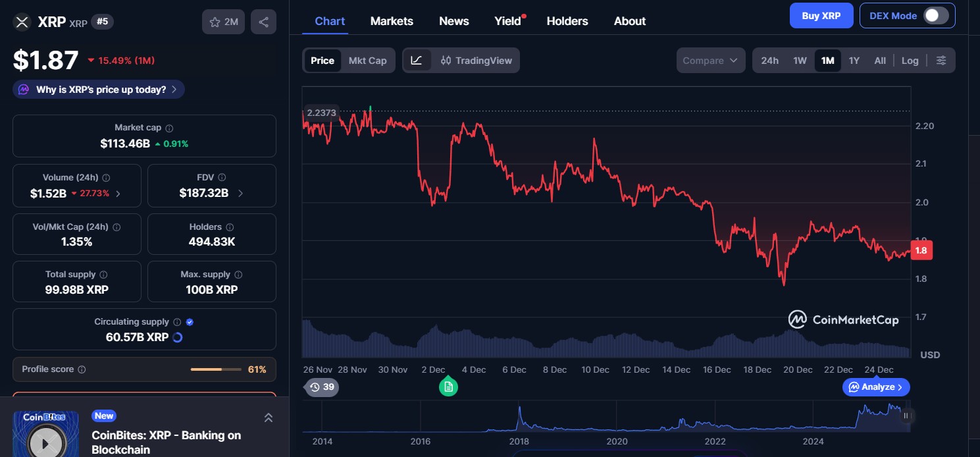Image resolution: width=980 pixels, height=457 pixels.
Task: Switch to the Markets tab
Action: click(x=392, y=20)
